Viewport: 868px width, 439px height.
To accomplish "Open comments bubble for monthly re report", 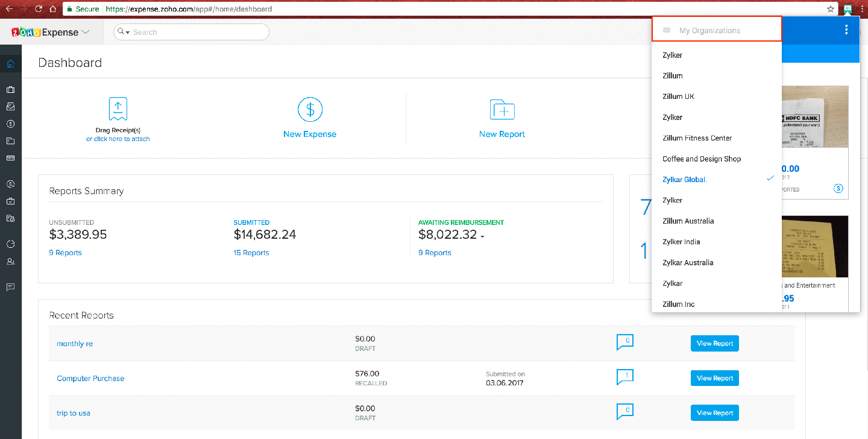I will coord(625,342).
